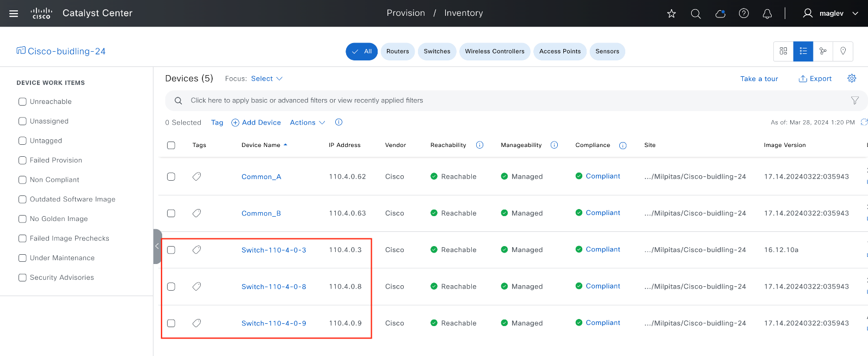Open the global search icon
The image size is (868, 356).
[695, 14]
